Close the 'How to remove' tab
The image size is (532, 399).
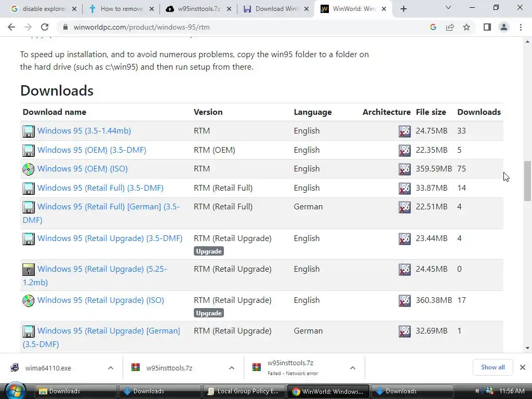[152, 9]
